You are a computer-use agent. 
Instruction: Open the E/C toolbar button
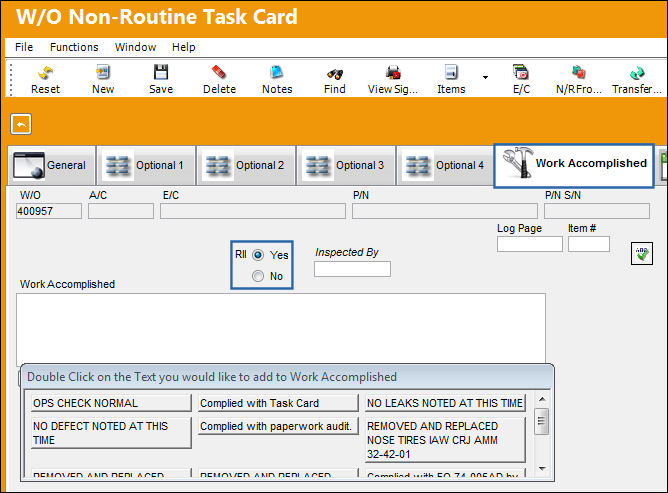point(521,79)
